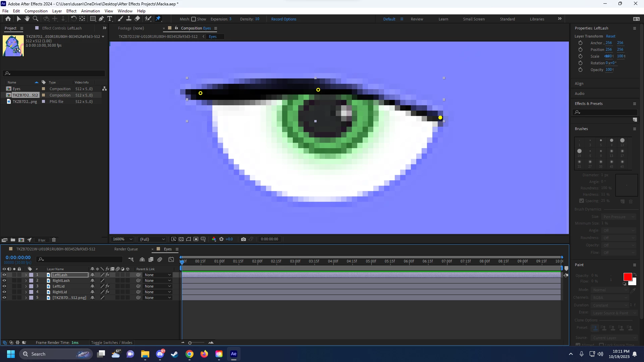Expand the LeftLid layer properties

[26, 286]
